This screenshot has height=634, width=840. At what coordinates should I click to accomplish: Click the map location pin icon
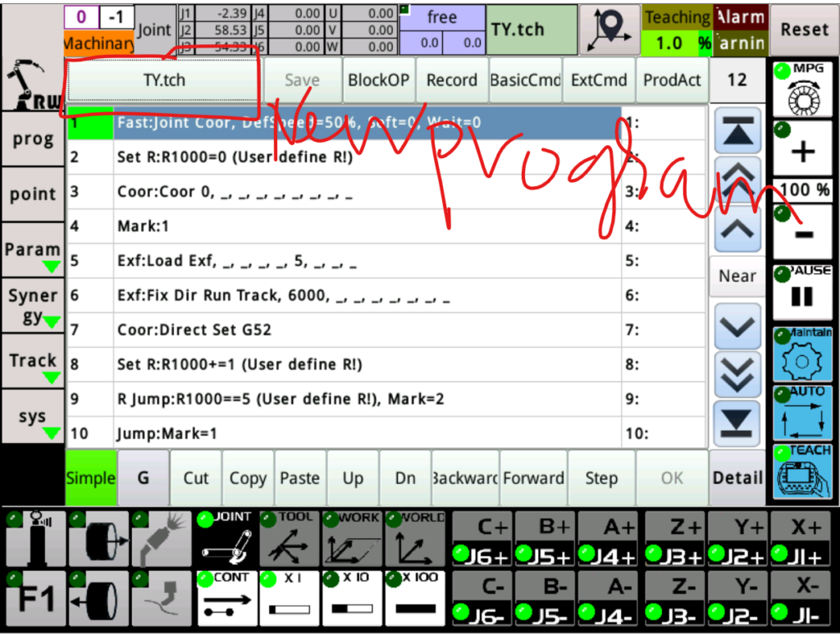(x=609, y=30)
